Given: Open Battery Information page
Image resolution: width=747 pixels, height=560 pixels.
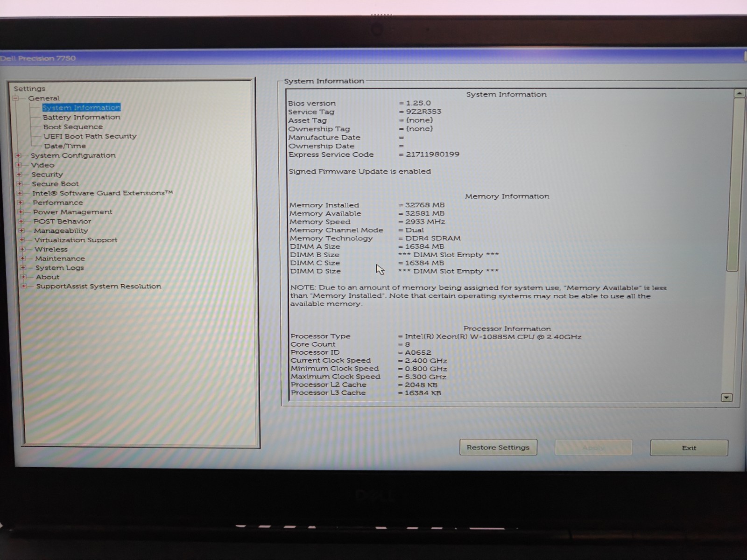Looking at the screenshot, I should [81, 117].
